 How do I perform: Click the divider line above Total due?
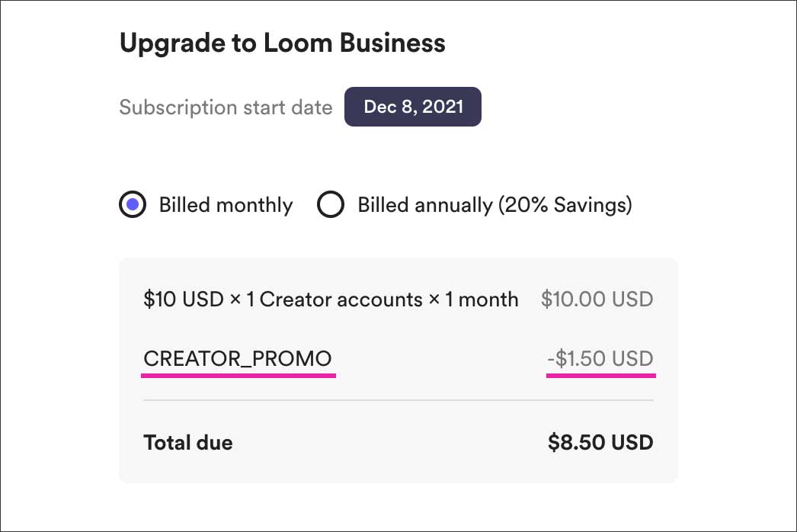(x=398, y=400)
